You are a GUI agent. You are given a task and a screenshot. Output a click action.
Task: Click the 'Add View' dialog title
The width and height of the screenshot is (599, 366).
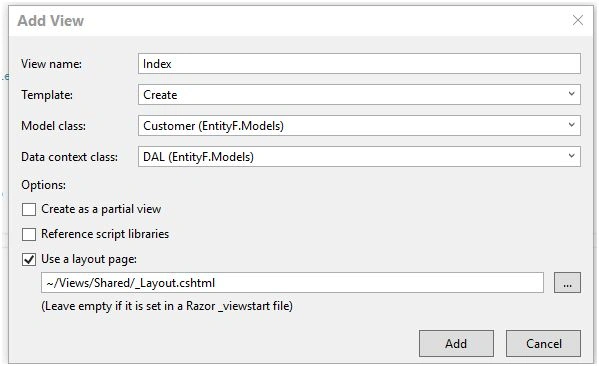[50, 21]
